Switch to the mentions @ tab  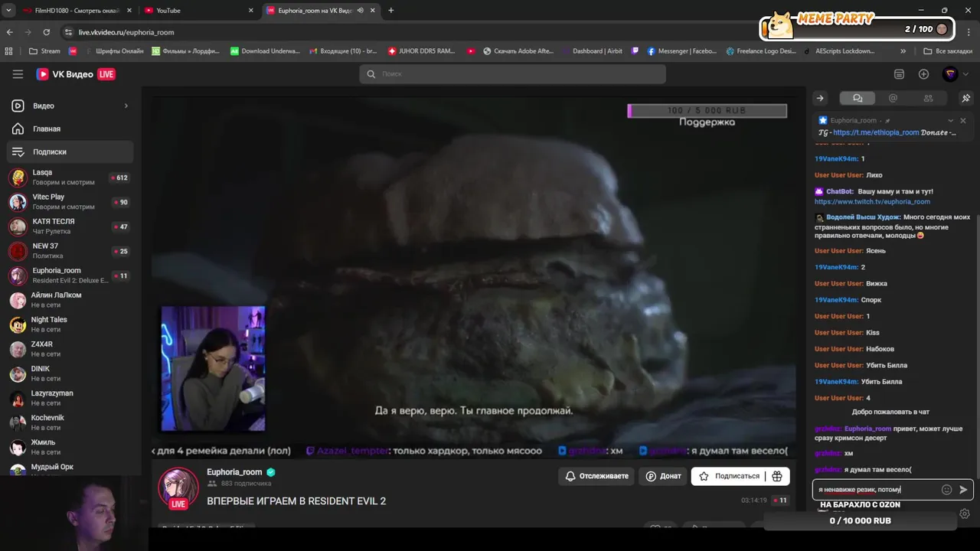click(893, 98)
